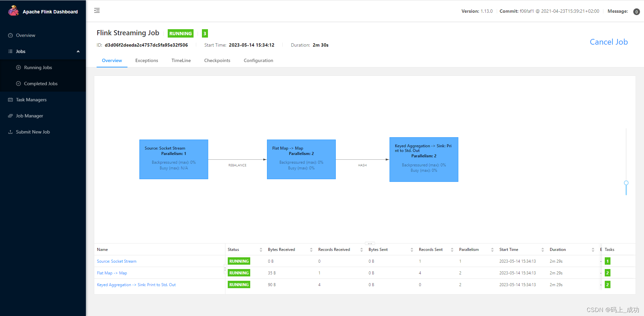
Task: Open Task Managers in the sidebar
Action: click(x=43, y=100)
